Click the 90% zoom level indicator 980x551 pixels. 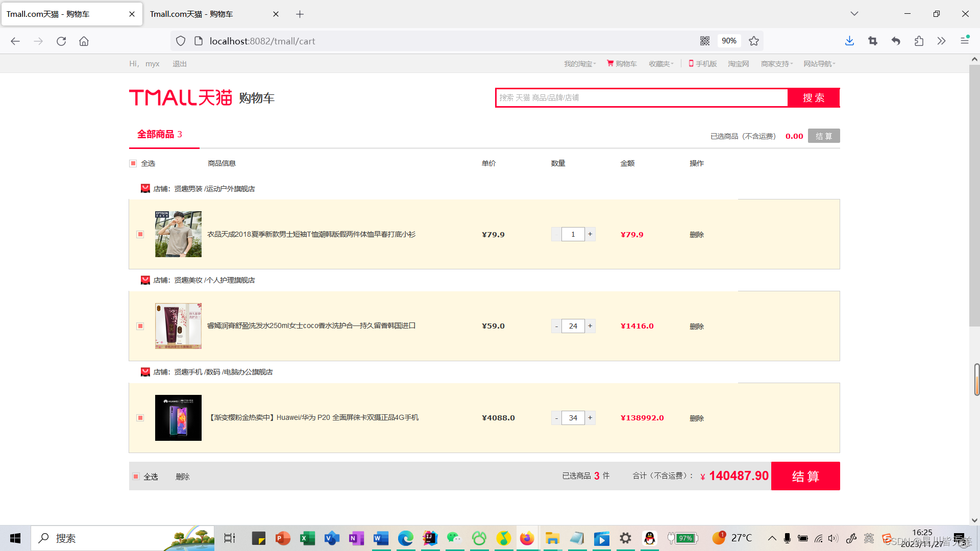pos(729,41)
